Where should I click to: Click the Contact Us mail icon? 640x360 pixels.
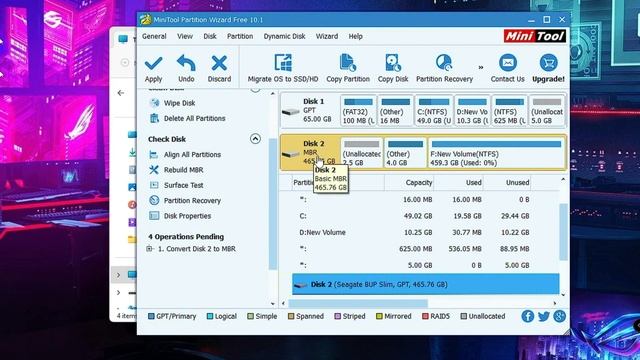[508, 62]
